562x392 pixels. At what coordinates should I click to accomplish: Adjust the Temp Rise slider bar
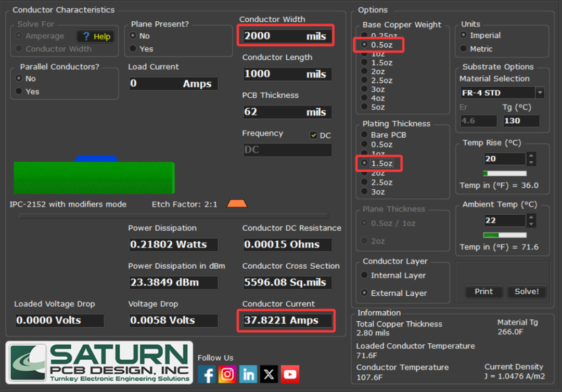pyautogui.click(x=505, y=174)
